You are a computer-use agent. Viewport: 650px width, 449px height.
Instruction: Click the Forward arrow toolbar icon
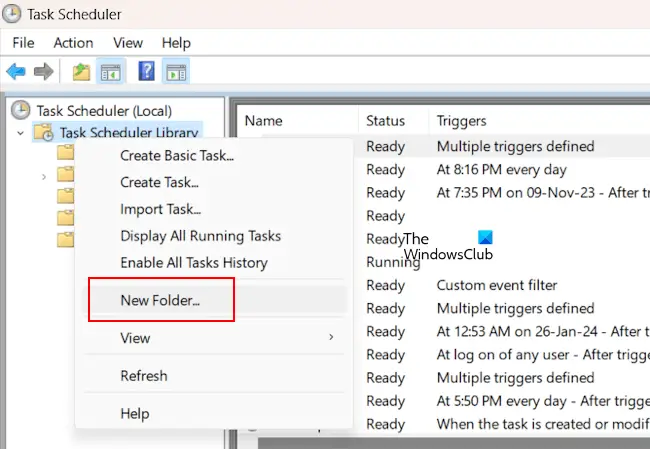pyautogui.click(x=43, y=72)
